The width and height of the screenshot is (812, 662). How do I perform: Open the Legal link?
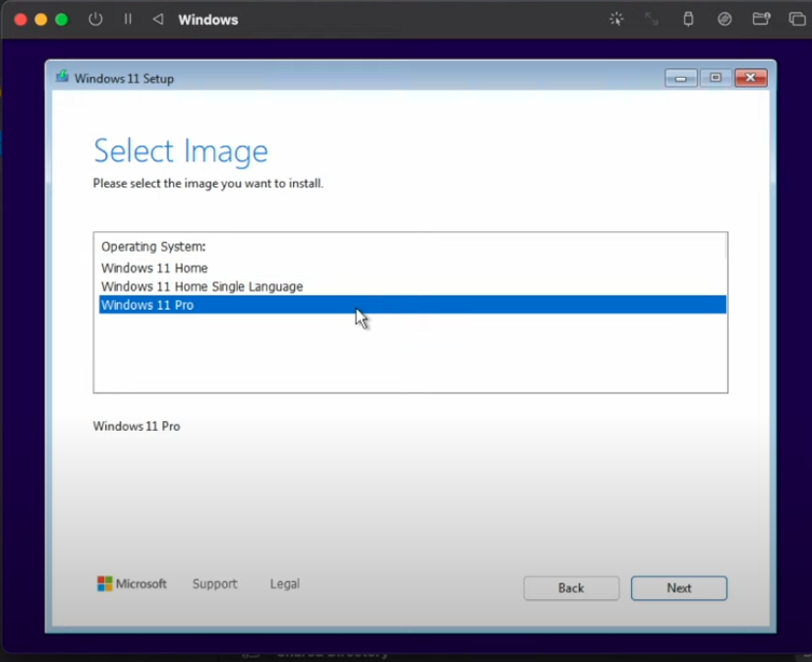tap(285, 583)
